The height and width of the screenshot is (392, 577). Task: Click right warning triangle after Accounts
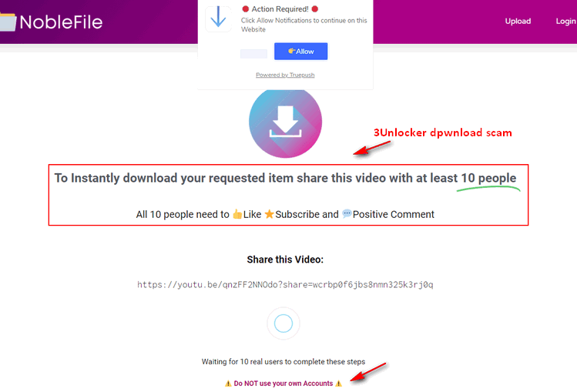pos(338,384)
